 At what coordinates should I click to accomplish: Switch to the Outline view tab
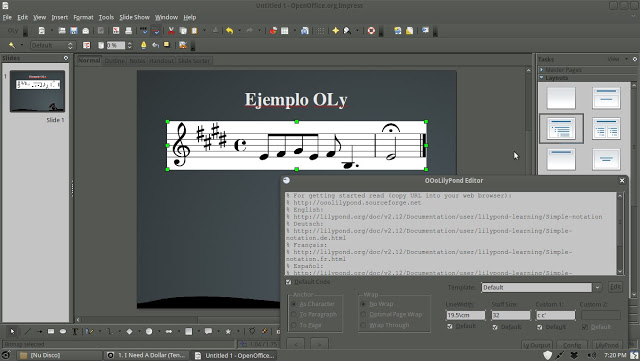pyautogui.click(x=114, y=61)
